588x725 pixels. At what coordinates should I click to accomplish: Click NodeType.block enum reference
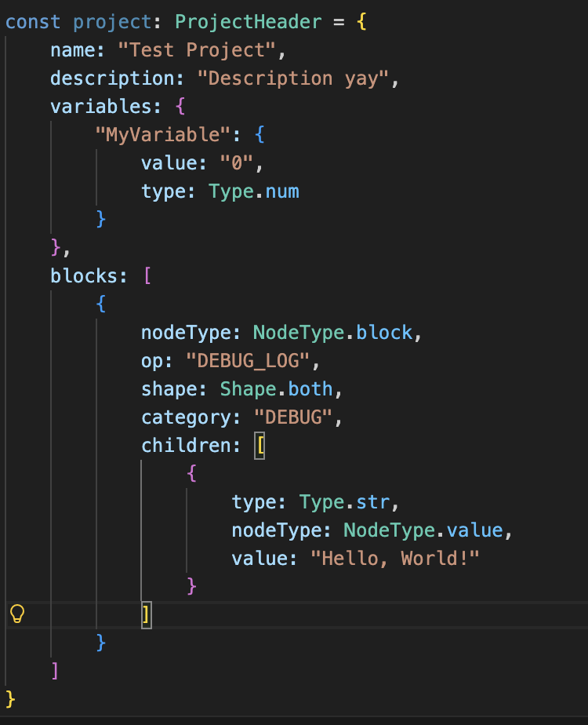tap(332, 333)
